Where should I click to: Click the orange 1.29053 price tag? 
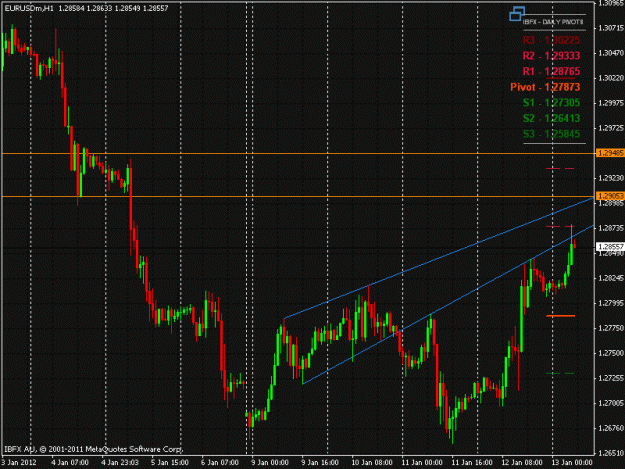tap(610, 196)
